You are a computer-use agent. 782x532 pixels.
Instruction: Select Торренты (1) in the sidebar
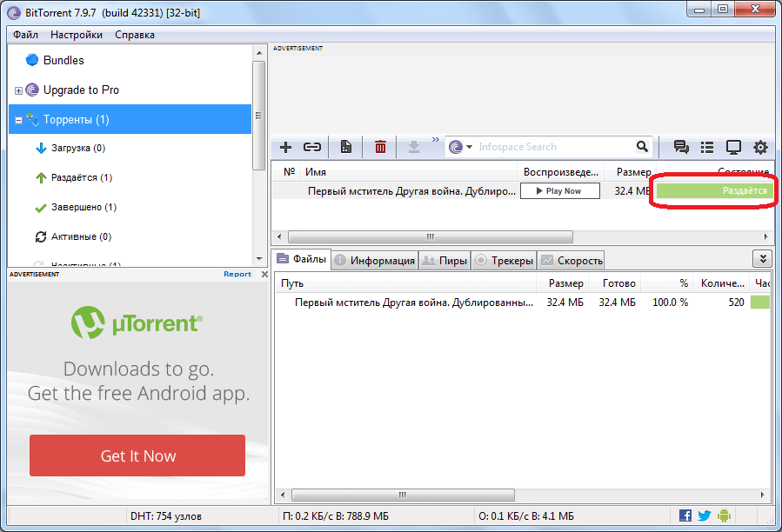[x=130, y=120]
